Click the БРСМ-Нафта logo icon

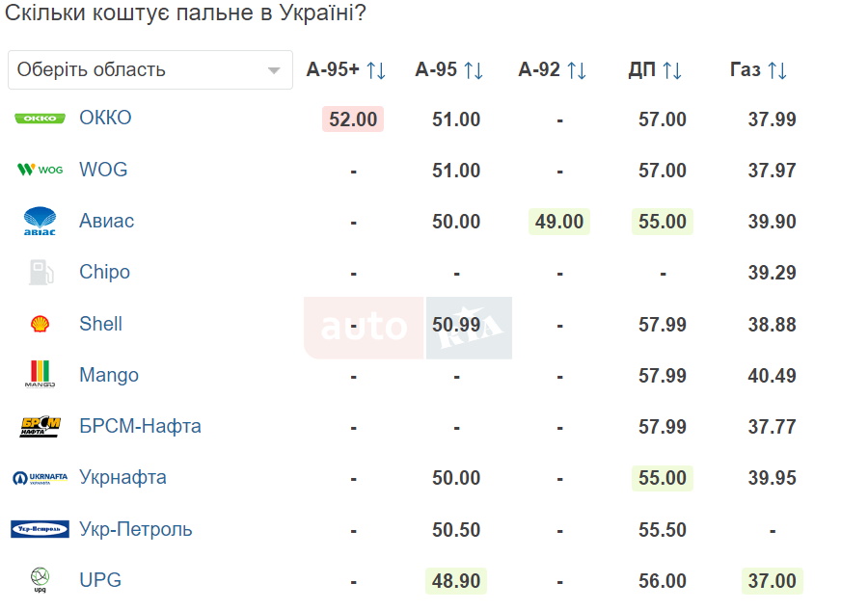pyautogui.click(x=40, y=426)
